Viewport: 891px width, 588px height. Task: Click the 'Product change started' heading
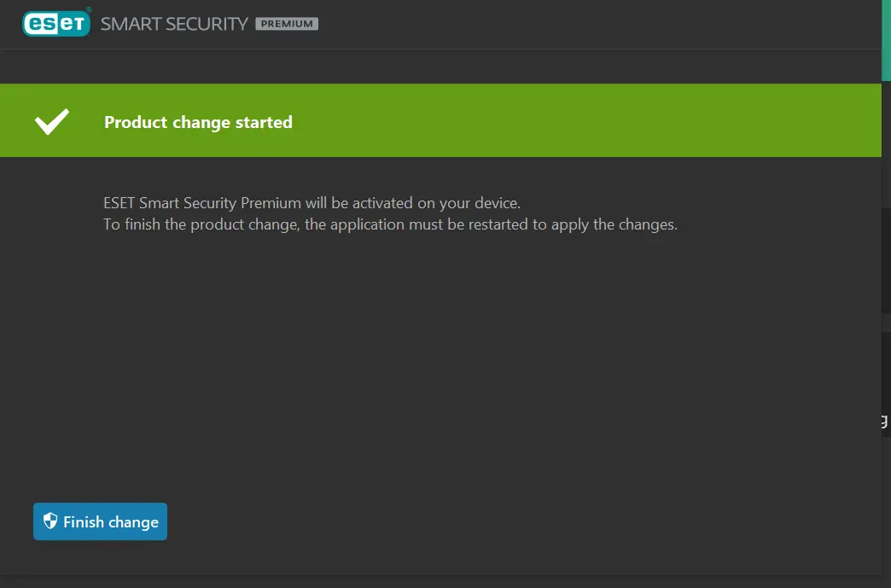[x=198, y=122]
